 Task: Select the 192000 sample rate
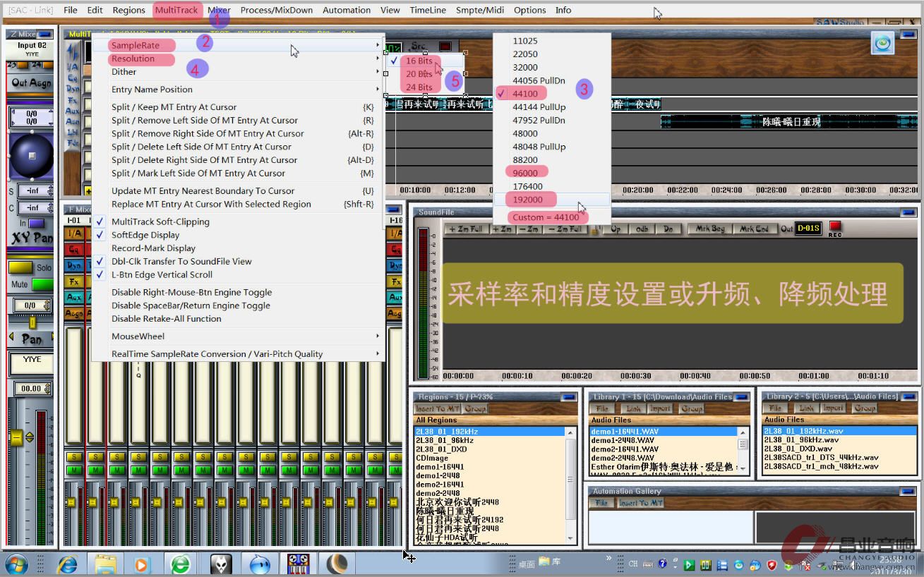(551, 200)
